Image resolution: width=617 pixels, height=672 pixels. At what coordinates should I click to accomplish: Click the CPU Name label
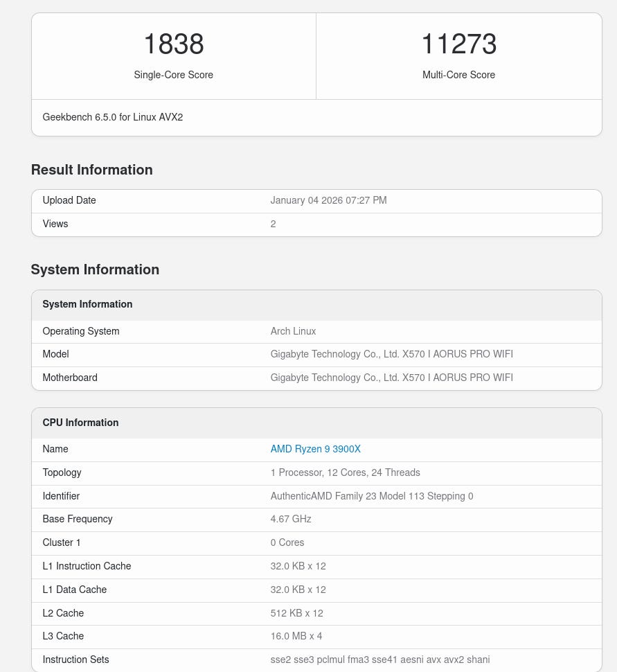(55, 449)
